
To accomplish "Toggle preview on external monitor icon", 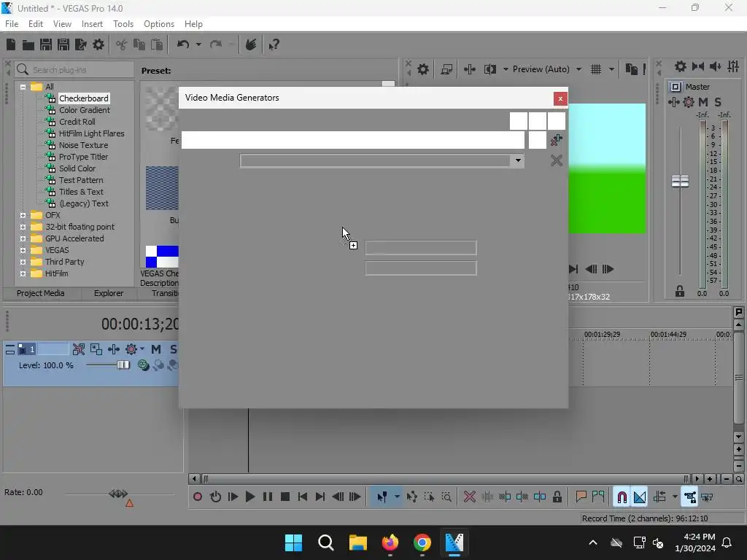I will pyautogui.click(x=446, y=69).
